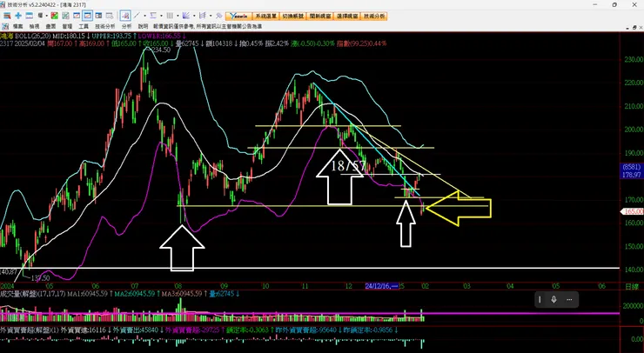644x353 pixels.
Task: Click the highlighted 24/12/16 date marker
Action: [381, 286]
